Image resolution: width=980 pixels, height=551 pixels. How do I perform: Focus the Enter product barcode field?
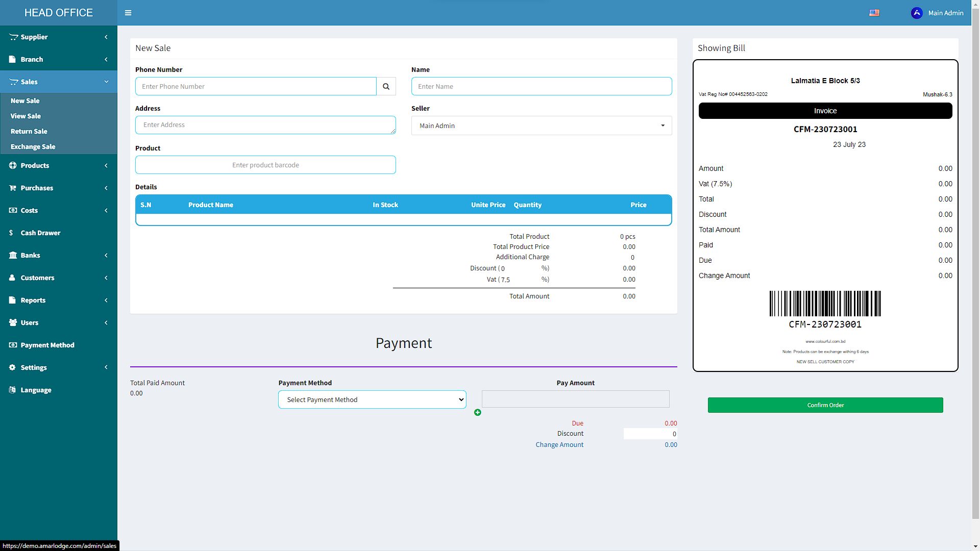265,165
